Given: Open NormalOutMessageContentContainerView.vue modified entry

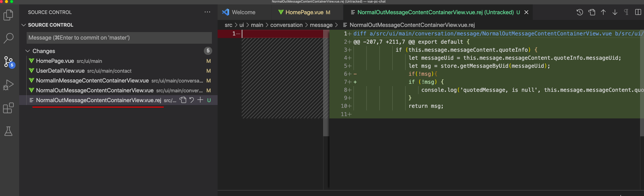Looking at the screenshot, I should pyautogui.click(x=119, y=91).
